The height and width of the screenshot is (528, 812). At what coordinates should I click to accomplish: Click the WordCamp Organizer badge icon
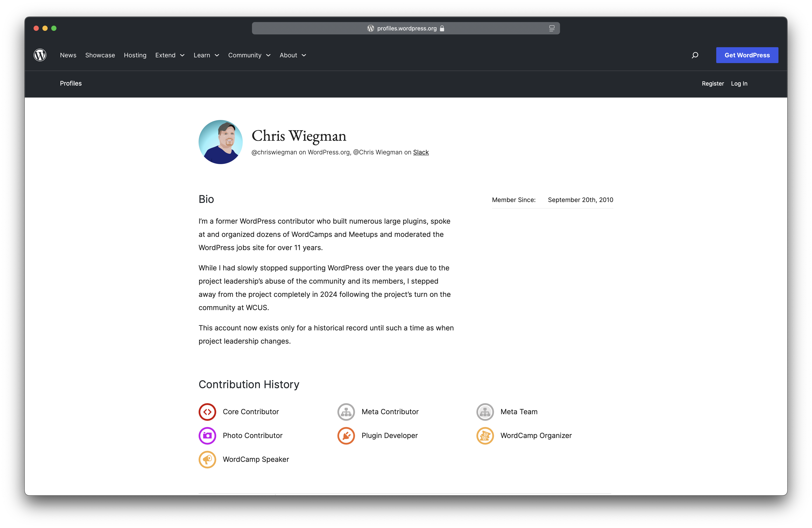485,436
